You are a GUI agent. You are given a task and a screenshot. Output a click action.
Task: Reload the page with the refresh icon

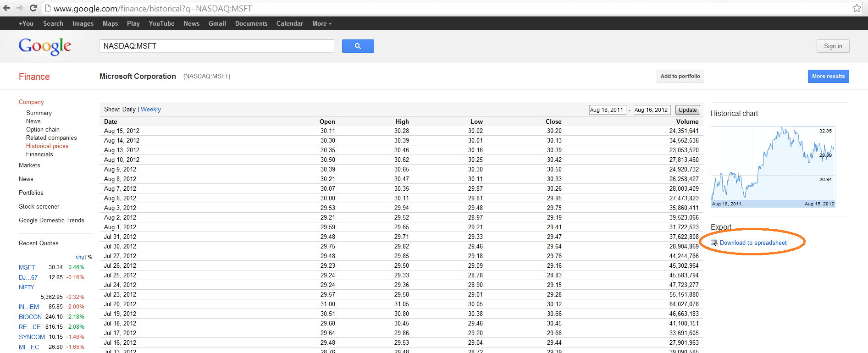(33, 8)
